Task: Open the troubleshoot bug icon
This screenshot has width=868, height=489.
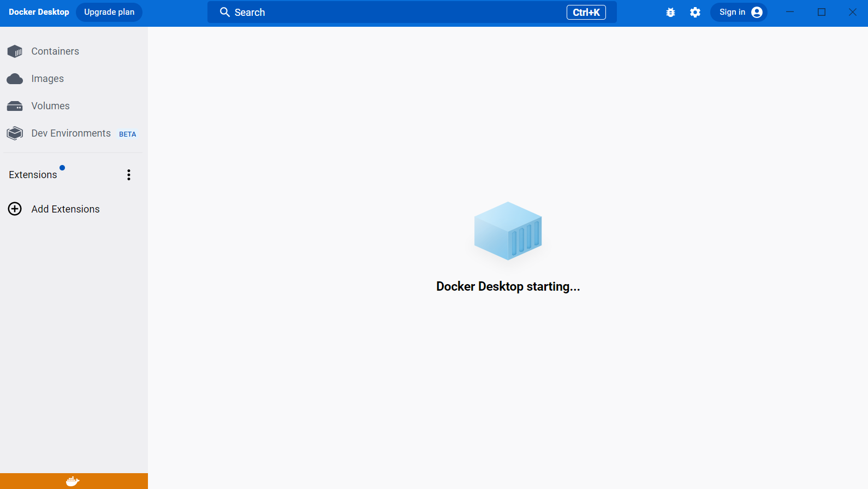Action: point(670,12)
